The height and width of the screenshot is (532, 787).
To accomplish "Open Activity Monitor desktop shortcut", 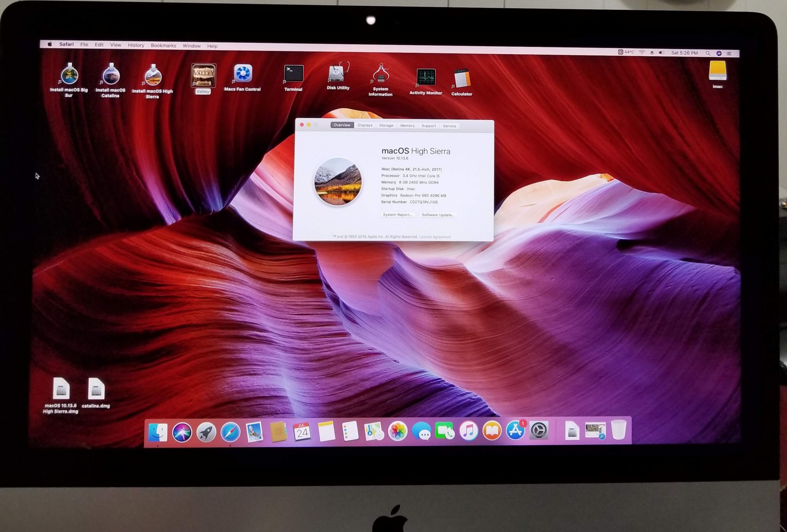I will tap(426, 77).
